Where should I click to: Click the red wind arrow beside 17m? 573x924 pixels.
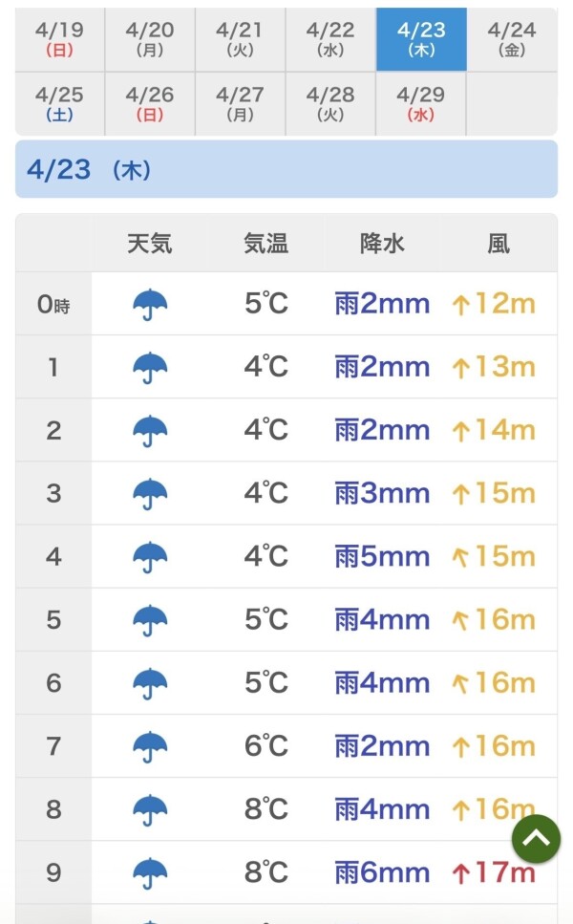click(x=461, y=873)
